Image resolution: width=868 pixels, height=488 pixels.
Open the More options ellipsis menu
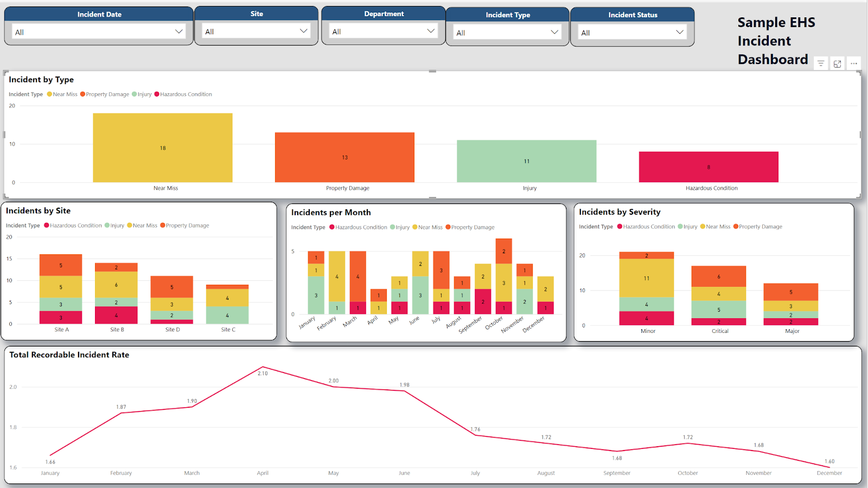click(x=854, y=63)
